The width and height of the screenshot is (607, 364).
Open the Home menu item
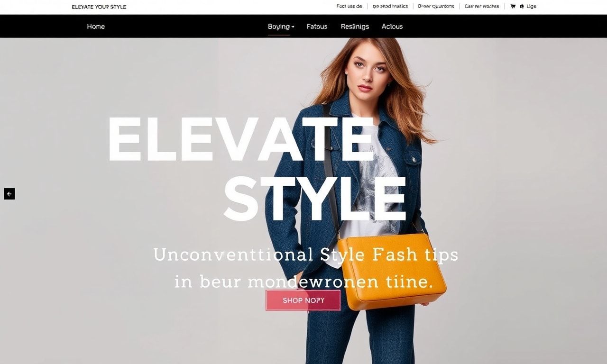[x=96, y=27]
